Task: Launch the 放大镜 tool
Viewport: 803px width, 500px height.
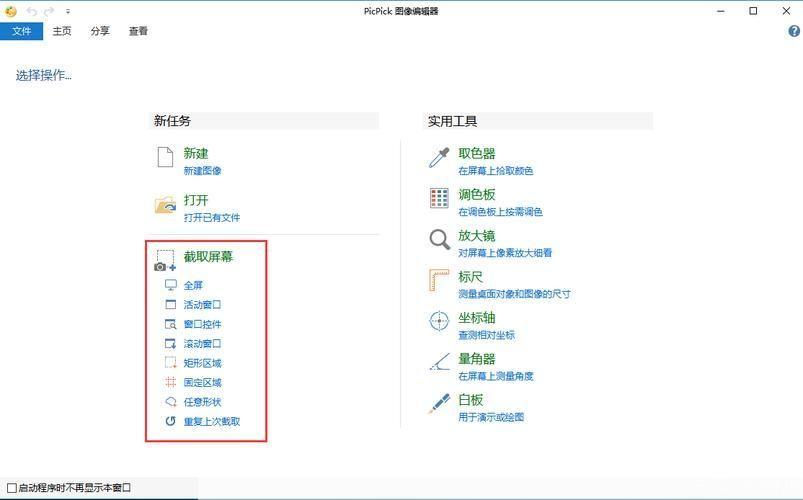Action: point(476,235)
